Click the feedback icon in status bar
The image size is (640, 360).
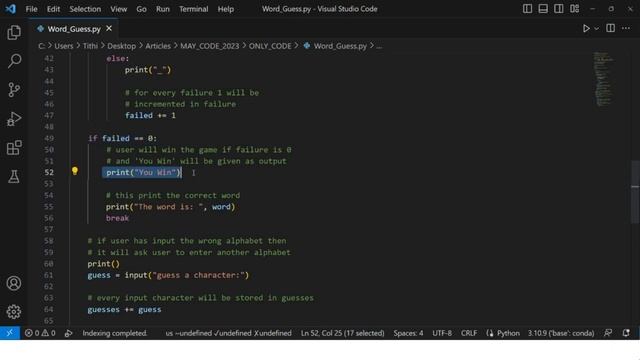click(x=608, y=333)
